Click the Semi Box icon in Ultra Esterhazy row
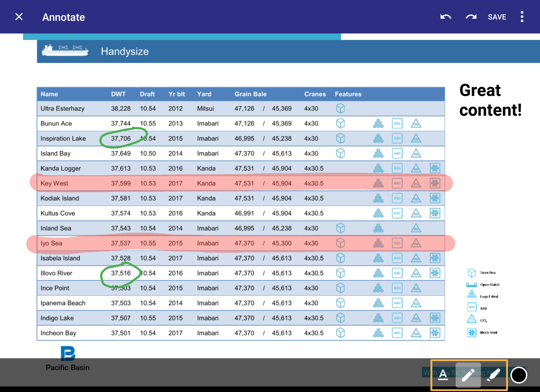The height and width of the screenshot is (392, 540). (x=340, y=108)
